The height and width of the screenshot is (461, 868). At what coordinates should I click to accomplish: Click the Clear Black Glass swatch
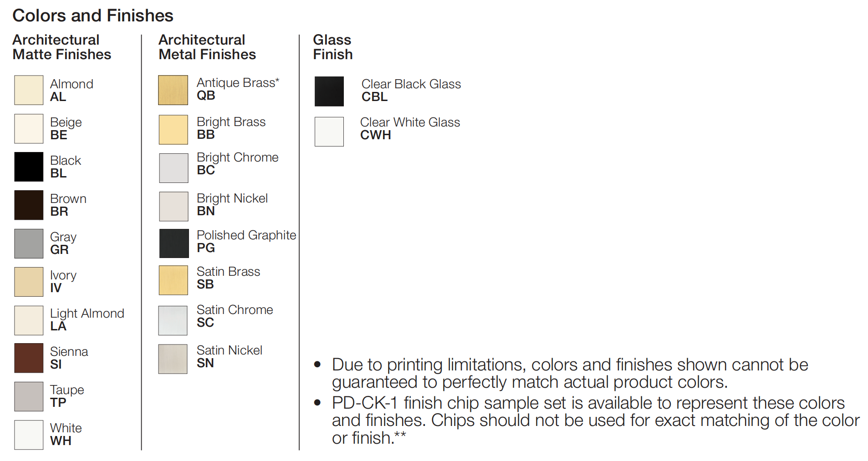(x=329, y=91)
